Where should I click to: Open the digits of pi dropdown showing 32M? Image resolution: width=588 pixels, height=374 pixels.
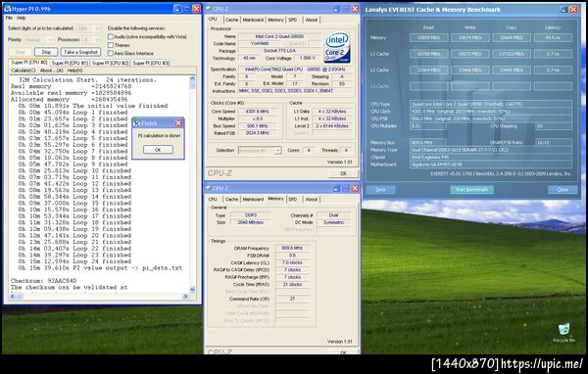point(88,28)
